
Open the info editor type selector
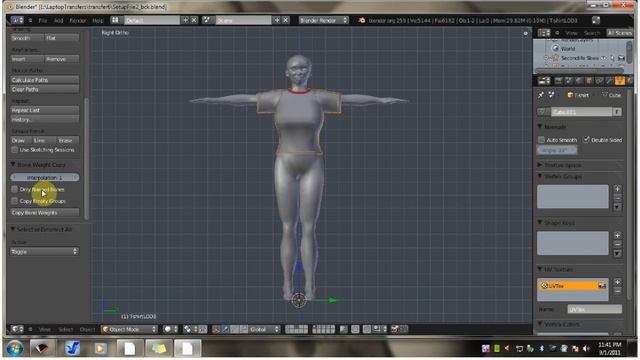click(17, 20)
